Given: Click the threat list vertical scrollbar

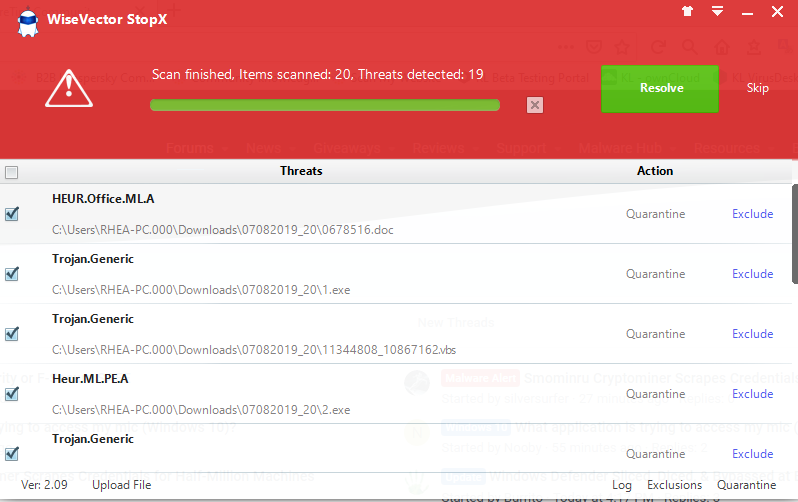Looking at the screenshot, I should (x=795, y=234).
